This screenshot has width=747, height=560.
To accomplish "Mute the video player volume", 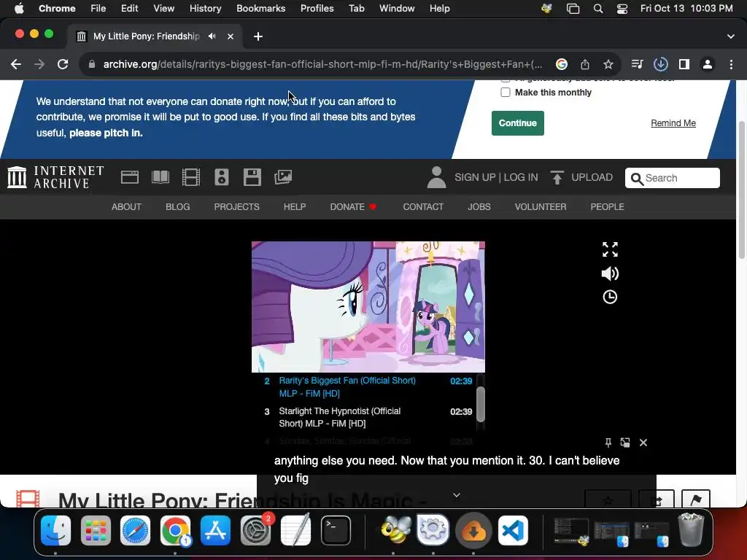I will tap(610, 273).
